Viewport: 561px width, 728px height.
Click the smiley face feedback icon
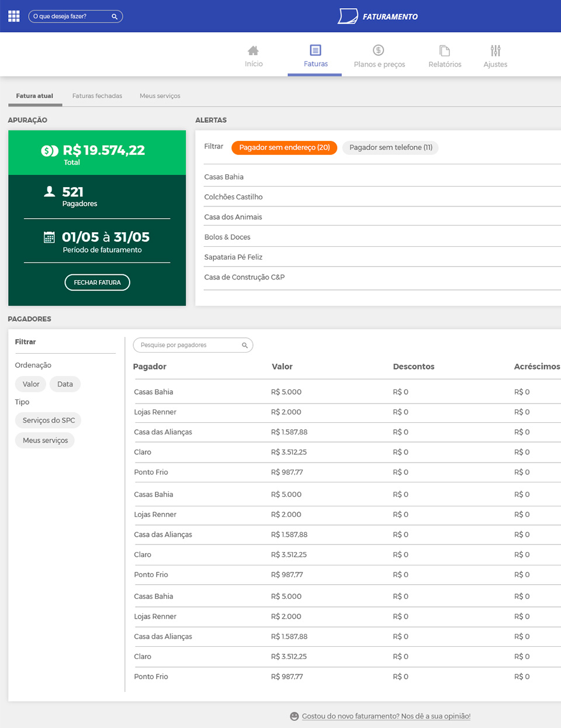click(x=295, y=716)
